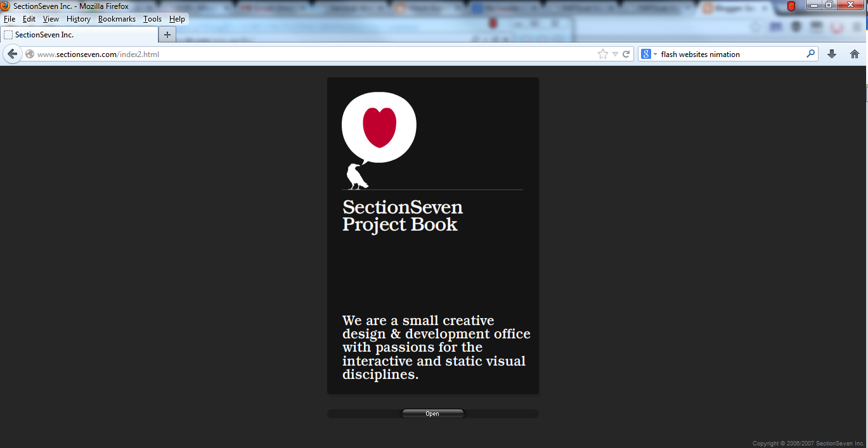Open the Help menu
The width and height of the screenshot is (868, 448).
[177, 19]
